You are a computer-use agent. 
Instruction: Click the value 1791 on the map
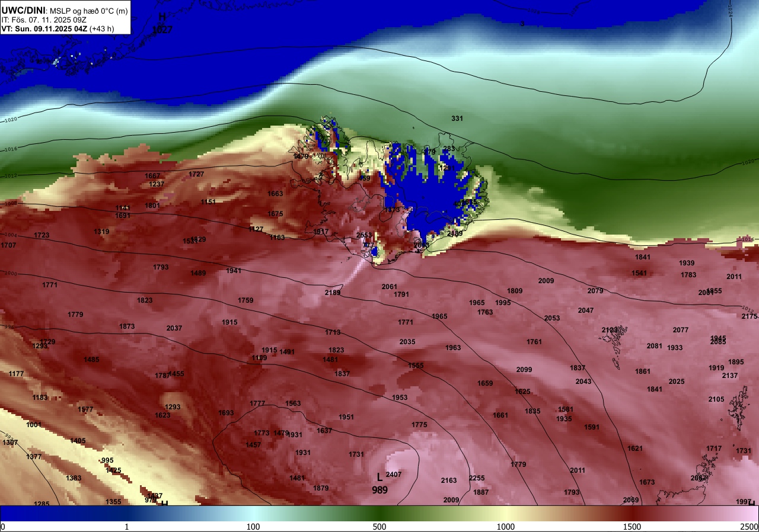[x=401, y=294]
